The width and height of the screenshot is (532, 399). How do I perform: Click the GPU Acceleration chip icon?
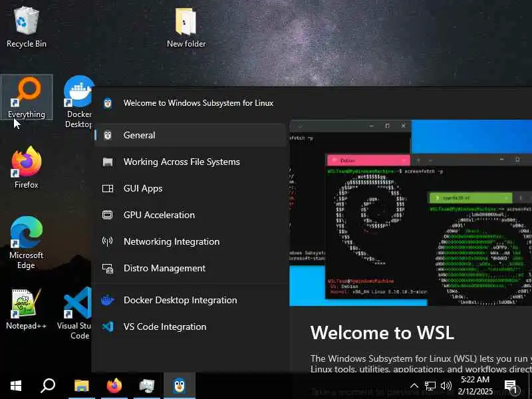tap(108, 215)
